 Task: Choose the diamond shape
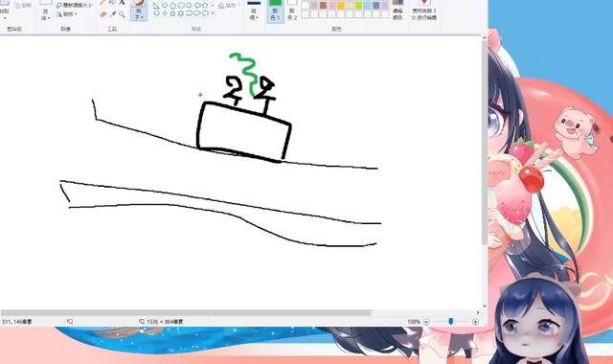[165, 6]
